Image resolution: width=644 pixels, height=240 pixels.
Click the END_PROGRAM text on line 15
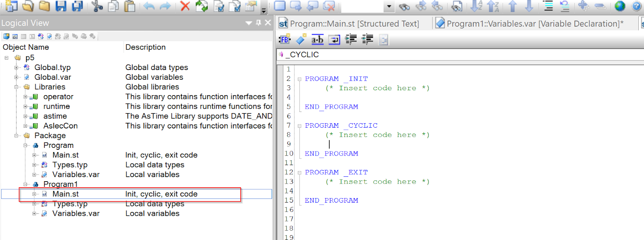click(331, 201)
